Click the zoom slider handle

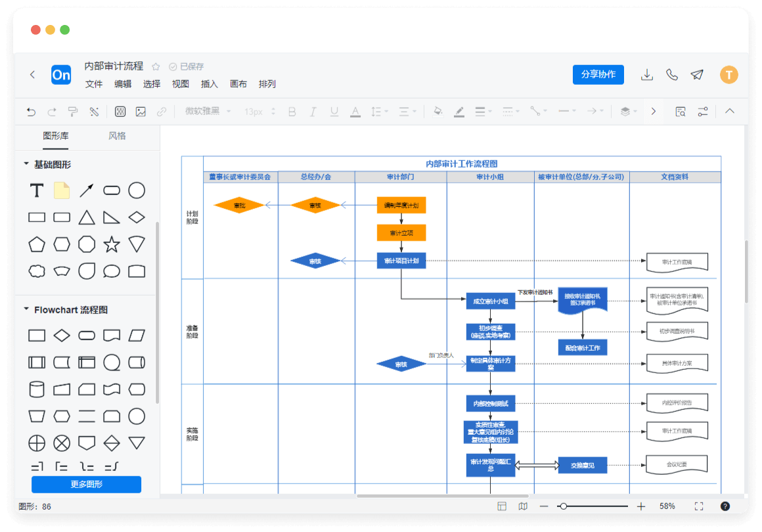(563, 506)
